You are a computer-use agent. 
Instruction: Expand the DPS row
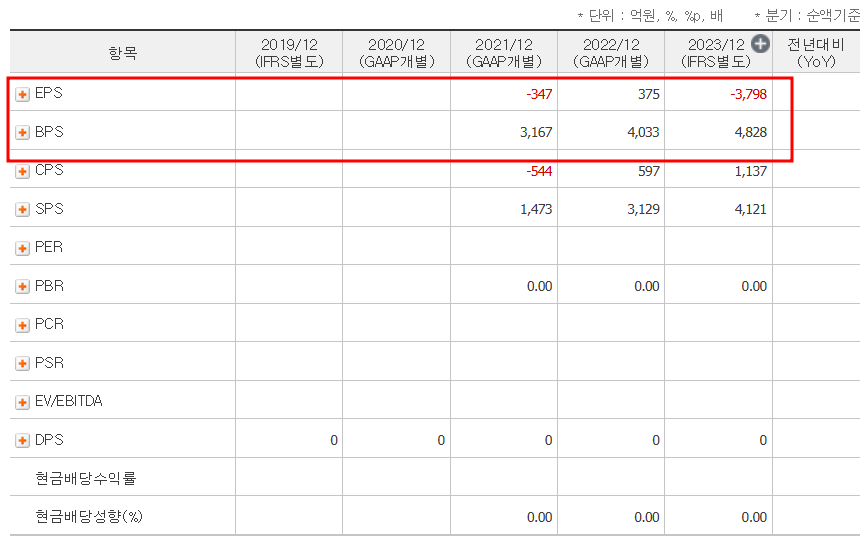(x=22, y=440)
